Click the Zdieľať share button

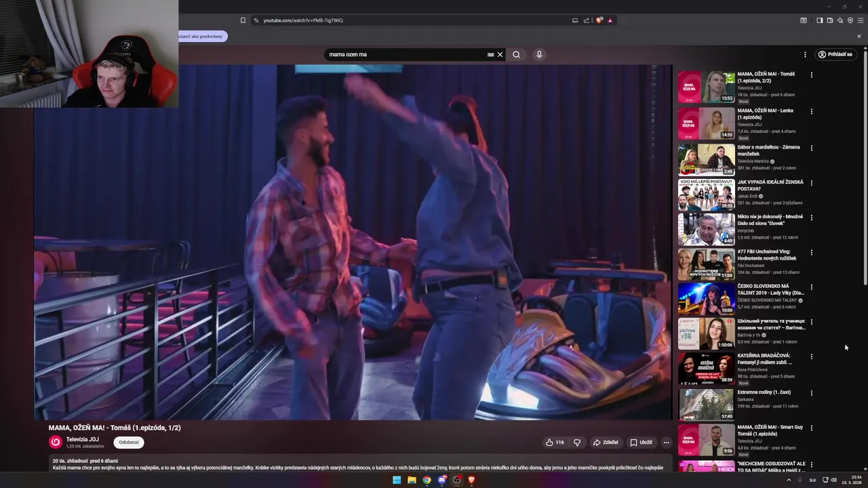[x=606, y=443]
